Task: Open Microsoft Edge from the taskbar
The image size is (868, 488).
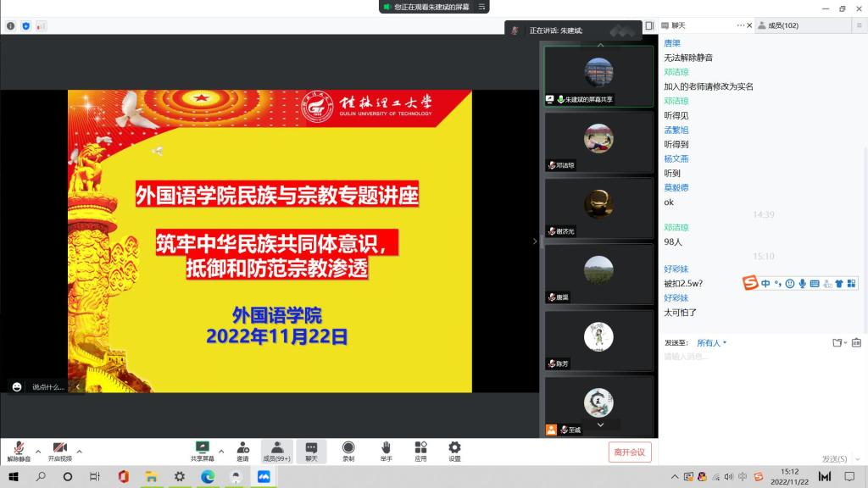Action: pyautogui.click(x=208, y=477)
